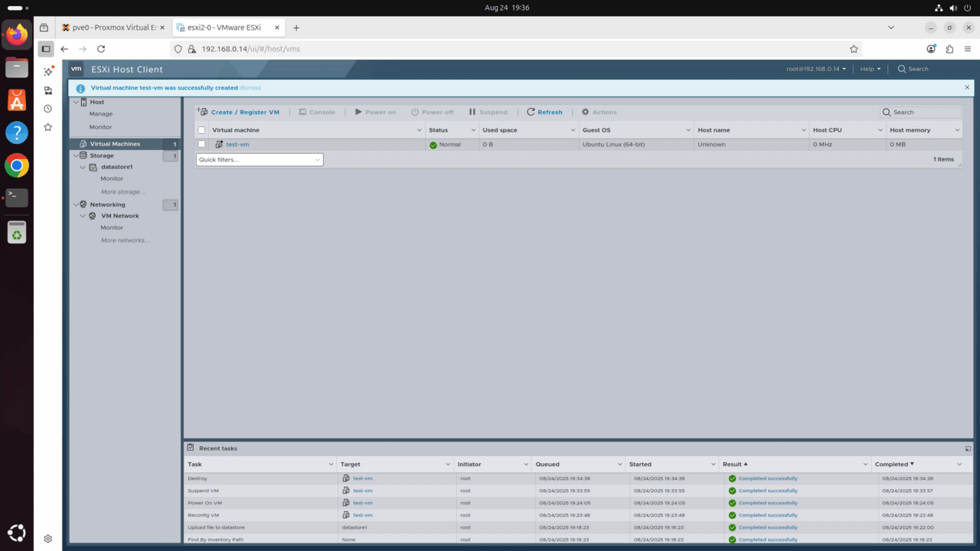
Task: Open the Virtual machine column header dropdown arrow
Action: (x=420, y=130)
